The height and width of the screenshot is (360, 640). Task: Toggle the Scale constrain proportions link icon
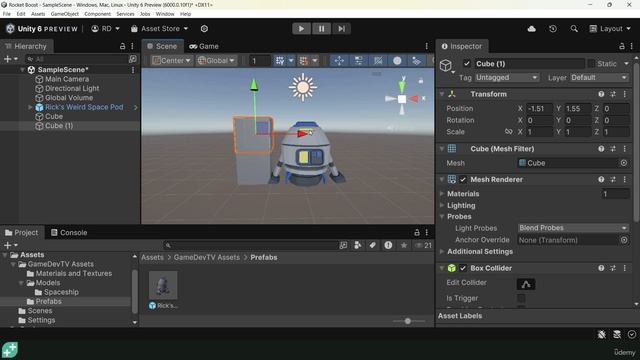[508, 132]
